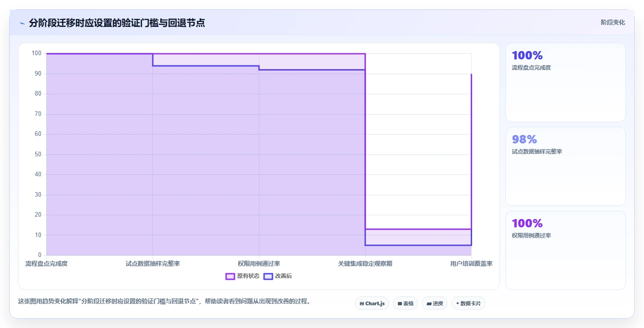The image size is (644, 328).
Task: Select the 表格 tag
Action: [405, 303]
